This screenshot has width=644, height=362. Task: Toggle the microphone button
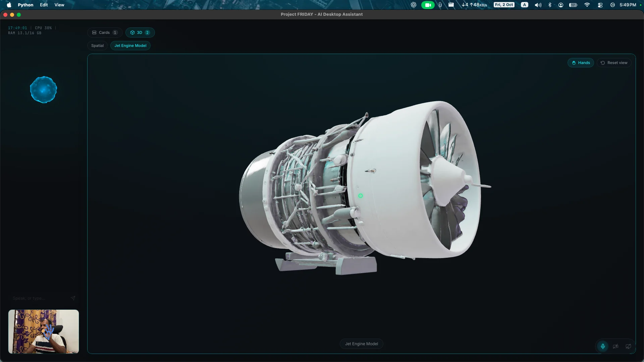coord(603,346)
